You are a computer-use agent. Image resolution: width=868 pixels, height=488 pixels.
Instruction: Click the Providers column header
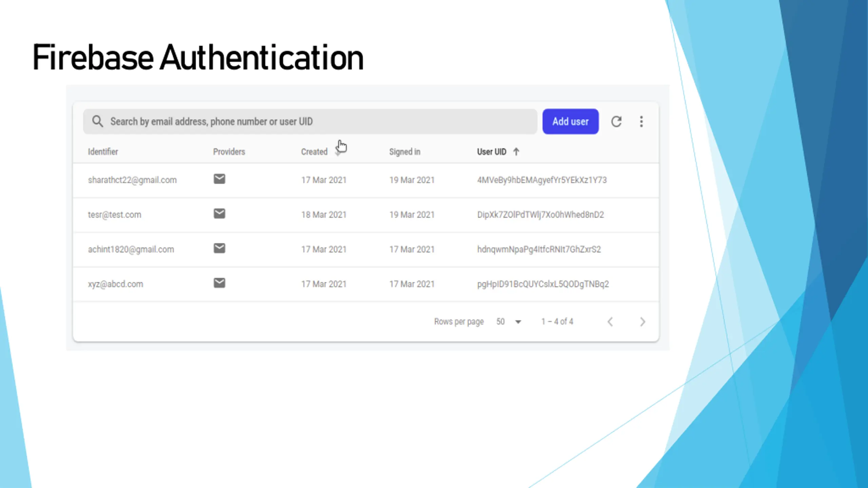click(x=229, y=152)
